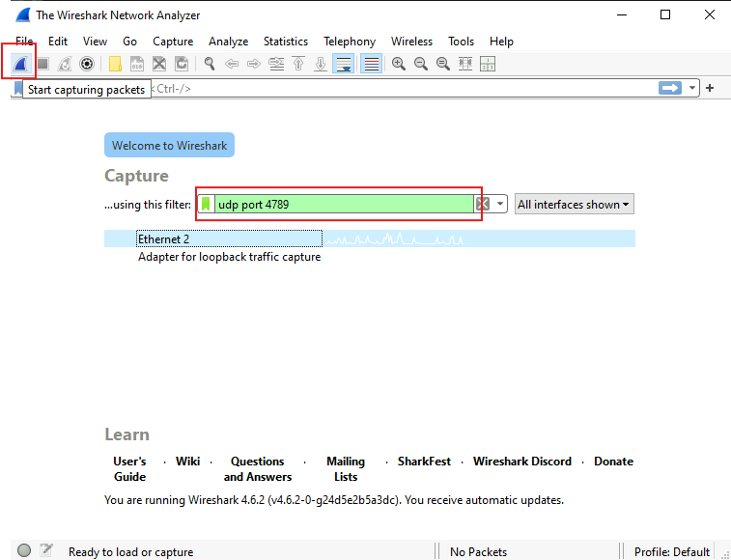Open the Capture menu
Viewport: 731px width, 560px height.
173,41
